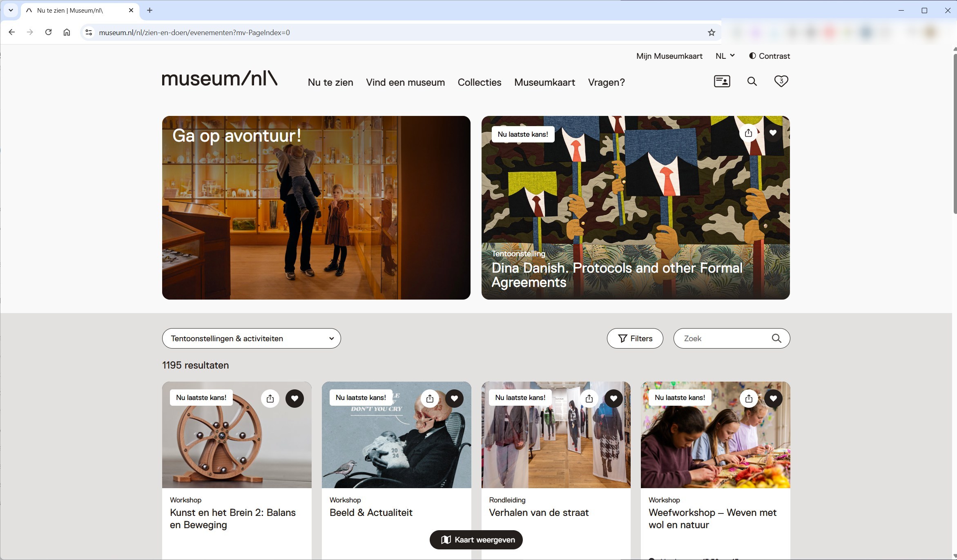Image resolution: width=957 pixels, height=560 pixels.
Task: Open the wooden wheel workshop thumbnail
Action: point(236,435)
